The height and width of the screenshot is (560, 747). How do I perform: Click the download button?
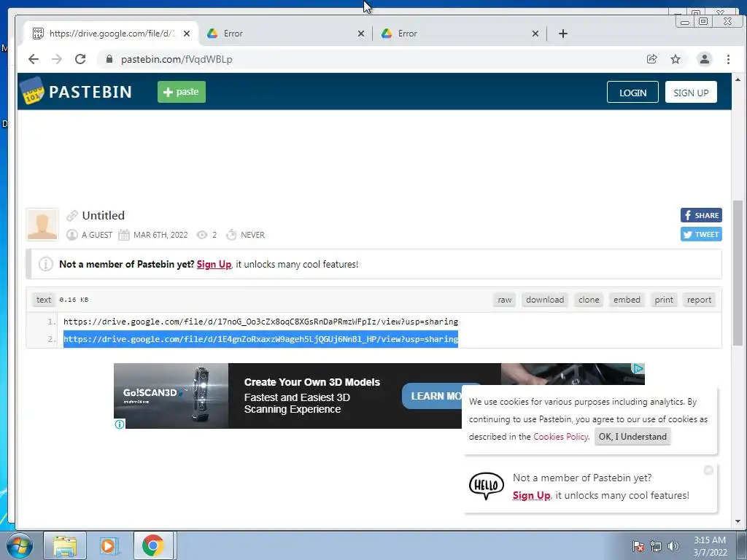click(x=545, y=300)
